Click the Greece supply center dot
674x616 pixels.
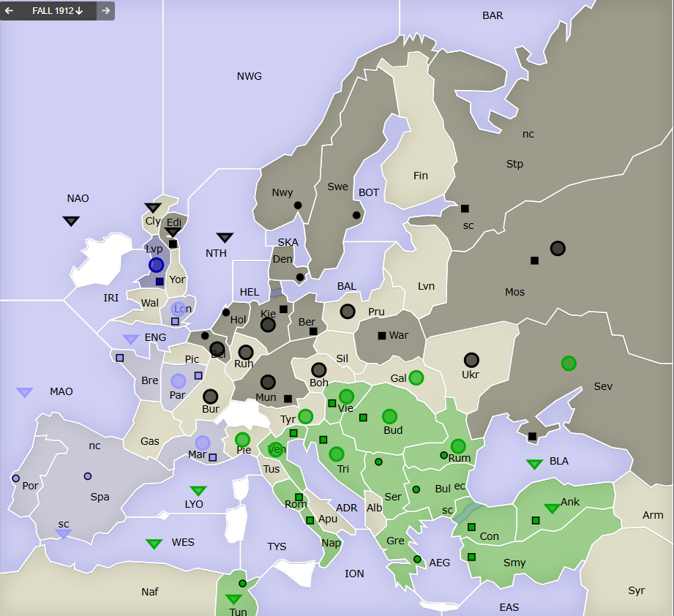(x=417, y=559)
